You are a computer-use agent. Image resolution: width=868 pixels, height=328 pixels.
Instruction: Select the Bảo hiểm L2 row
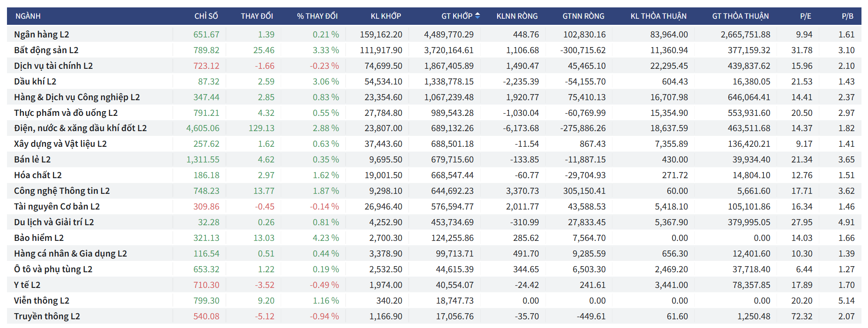click(x=39, y=238)
